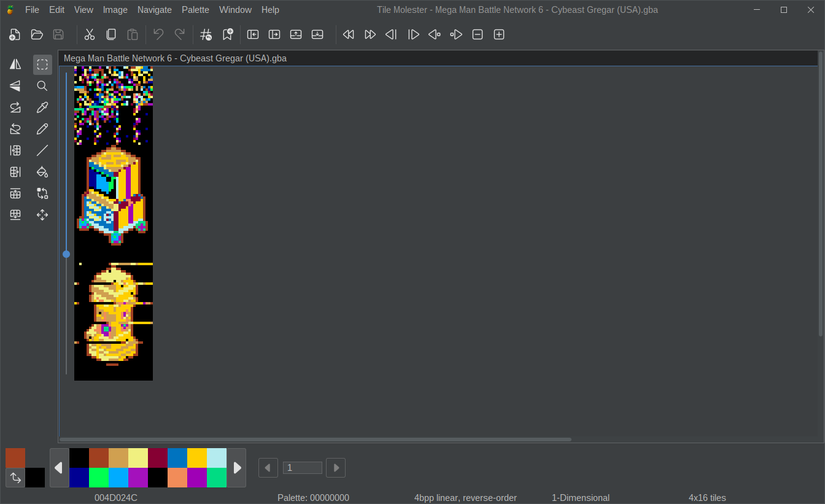
Task: Jump a page forward with the double-right arrows
Action: tap(370, 35)
